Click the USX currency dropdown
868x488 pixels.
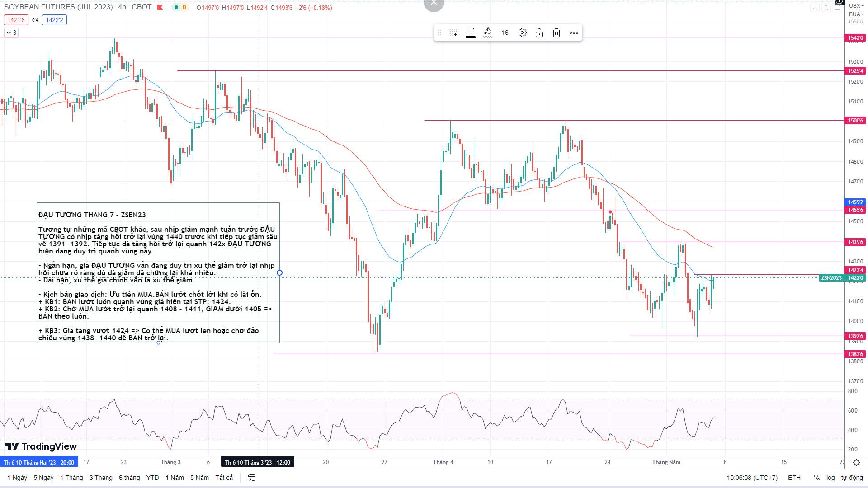854,6
